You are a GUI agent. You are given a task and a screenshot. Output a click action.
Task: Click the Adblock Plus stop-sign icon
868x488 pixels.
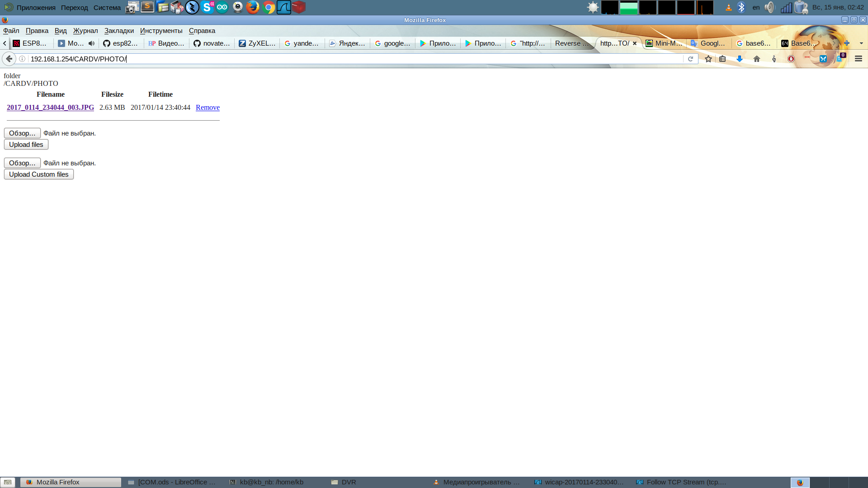(x=791, y=59)
